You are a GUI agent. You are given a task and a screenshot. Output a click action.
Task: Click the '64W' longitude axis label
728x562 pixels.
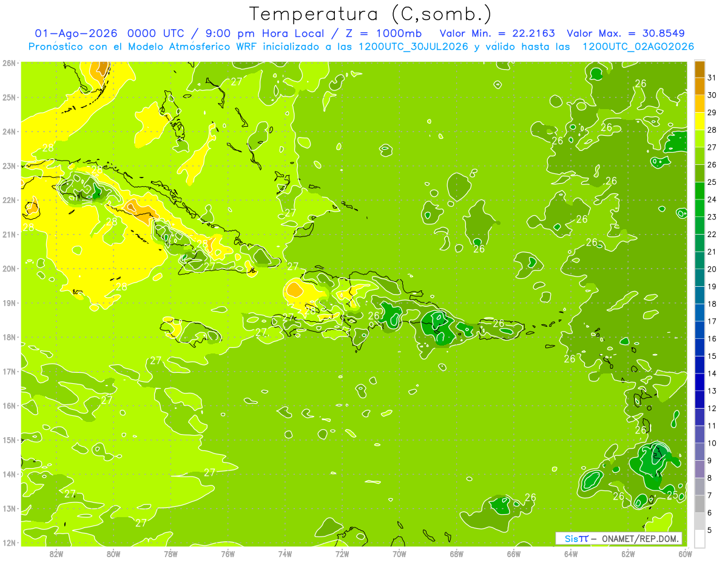tap(571, 554)
